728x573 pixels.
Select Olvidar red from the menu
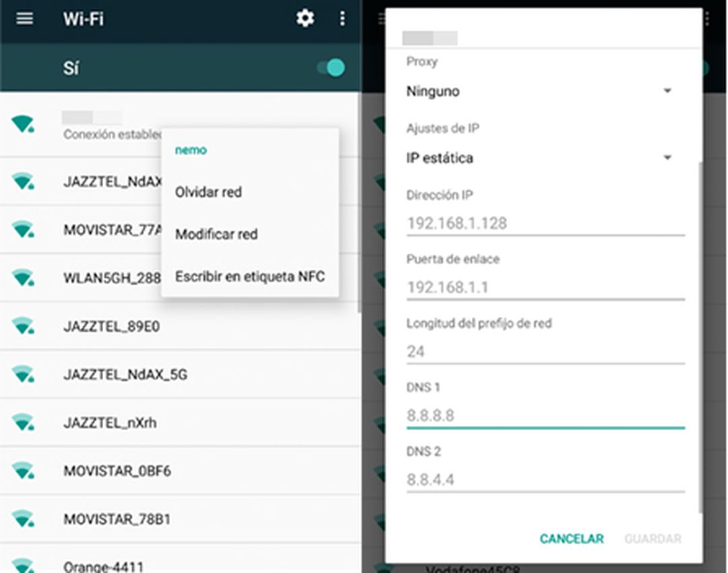208,192
